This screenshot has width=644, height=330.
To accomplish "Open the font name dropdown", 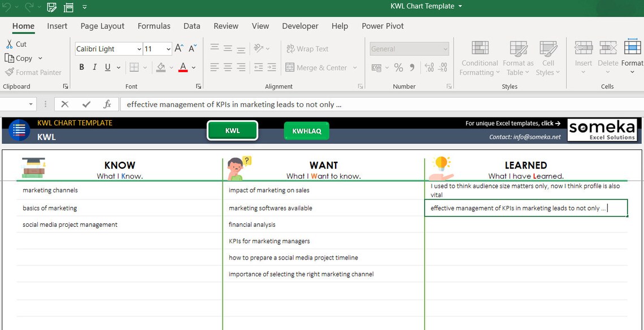I will click(139, 49).
